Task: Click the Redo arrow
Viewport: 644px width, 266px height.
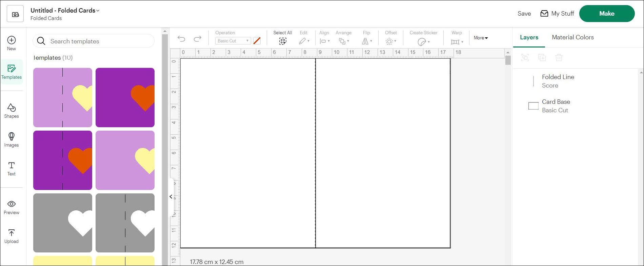Action: point(198,39)
